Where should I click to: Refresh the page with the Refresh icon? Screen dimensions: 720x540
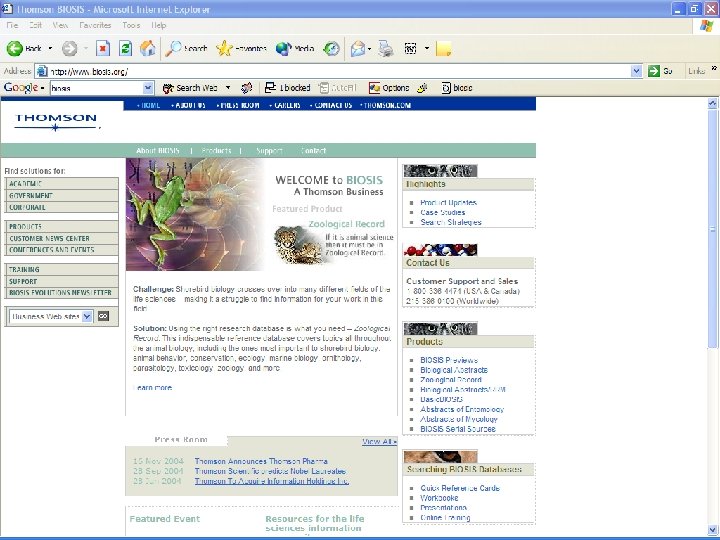(x=125, y=48)
